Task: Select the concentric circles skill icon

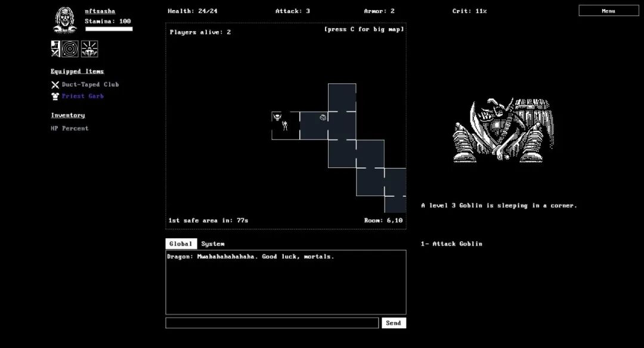Action: 70,49
